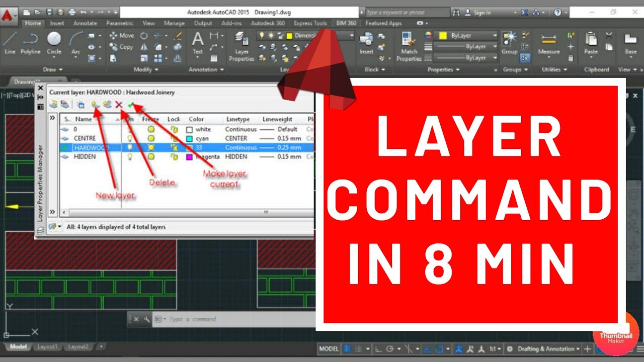644x362 pixels.
Task: Open the Output ribbon tab
Action: pyautogui.click(x=203, y=23)
